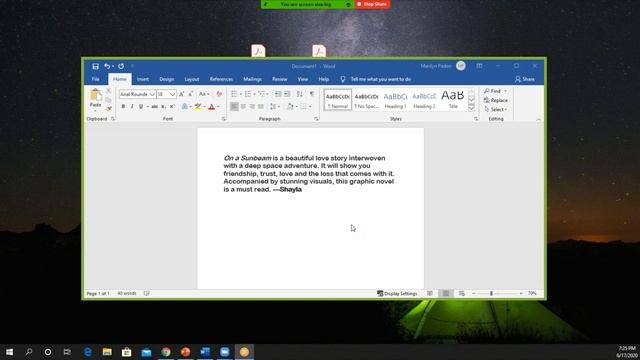Cut the selection with the scissors icon
640x360 pixels.
(x=109, y=91)
